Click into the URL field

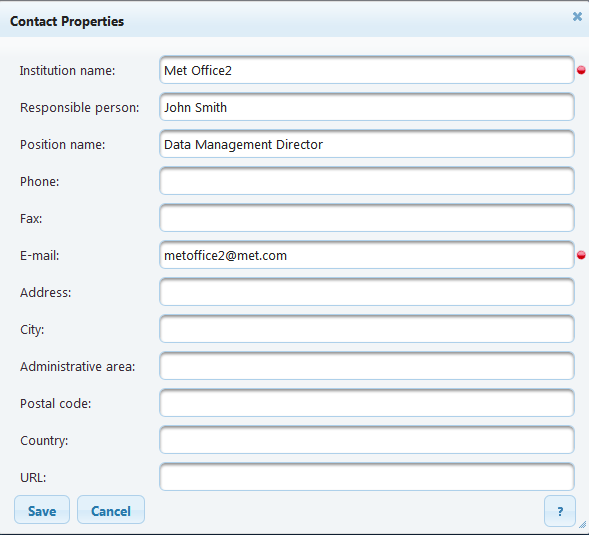[367, 477]
